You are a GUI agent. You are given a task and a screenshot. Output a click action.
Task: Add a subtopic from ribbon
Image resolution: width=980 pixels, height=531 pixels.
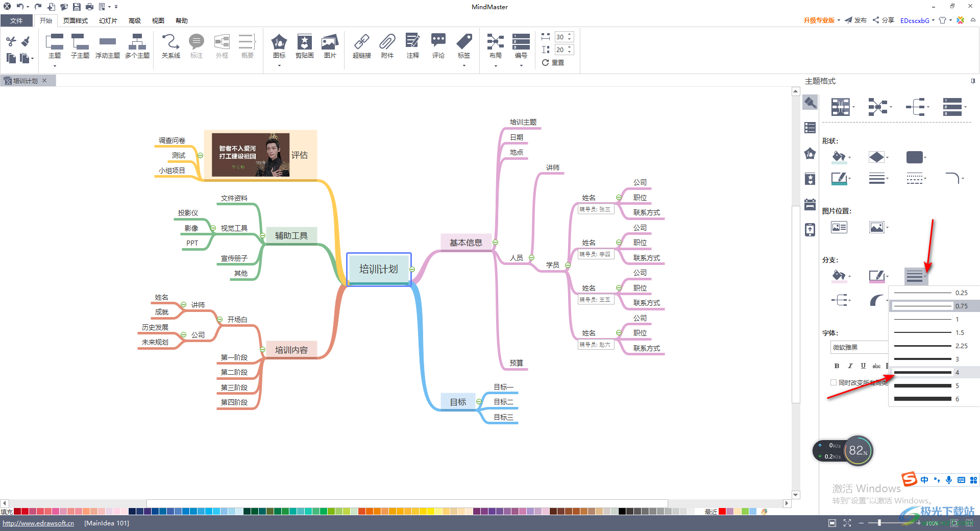click(80, 46)
